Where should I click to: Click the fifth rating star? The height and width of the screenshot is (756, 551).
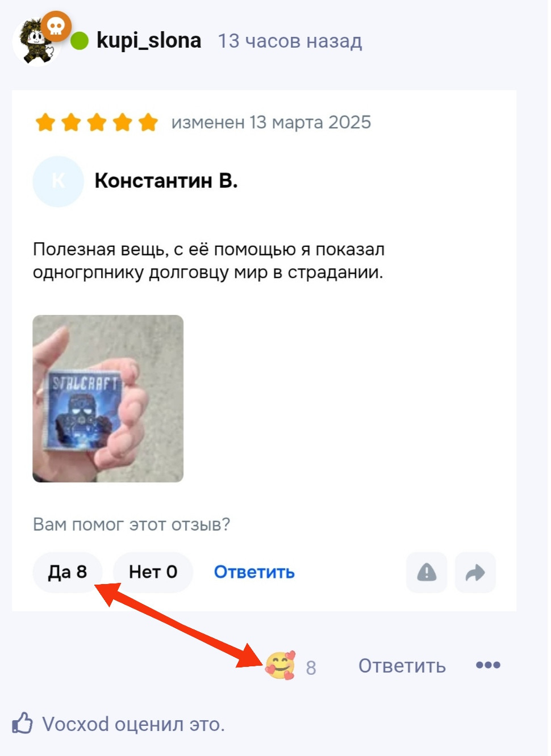[x=148, y=122]
